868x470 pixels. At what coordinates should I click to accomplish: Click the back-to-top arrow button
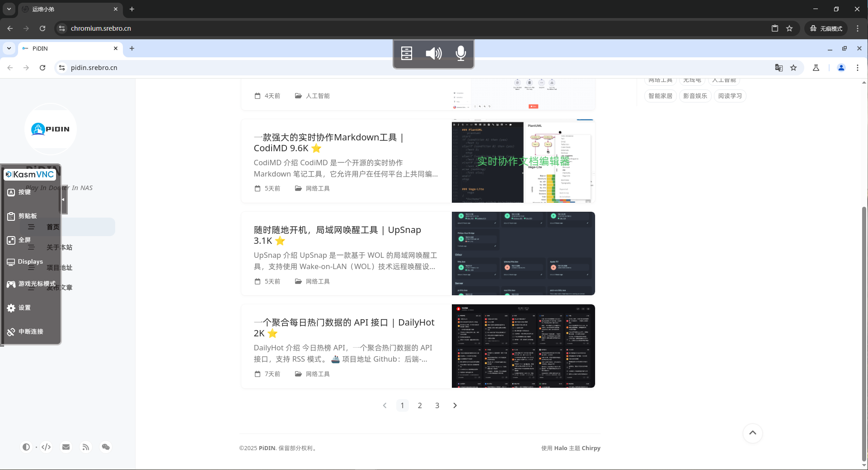752,433
